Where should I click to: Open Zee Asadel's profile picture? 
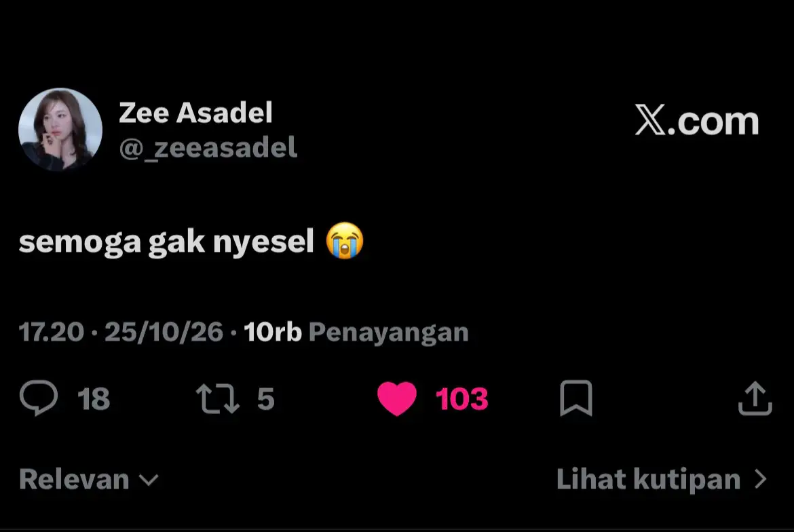point(60,130)
